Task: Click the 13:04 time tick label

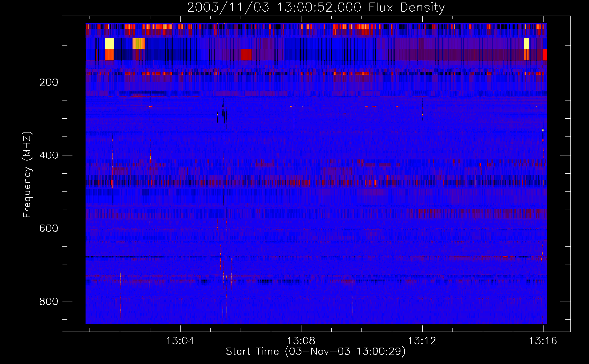Action: (180, 341)
